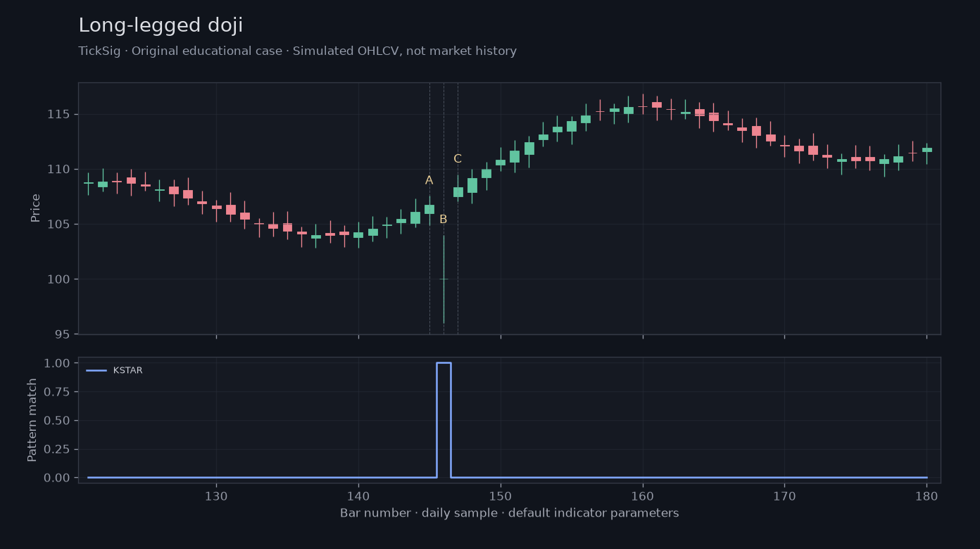This screenshot has height=549, width=980.
Task: Click the 'Pattern match' y-axis label
Action: pos(32,419)
